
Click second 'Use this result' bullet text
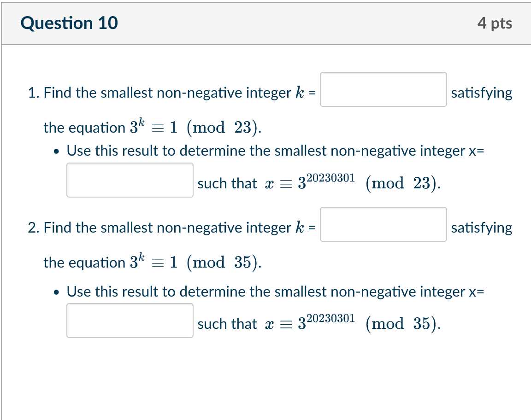point(275,292)
